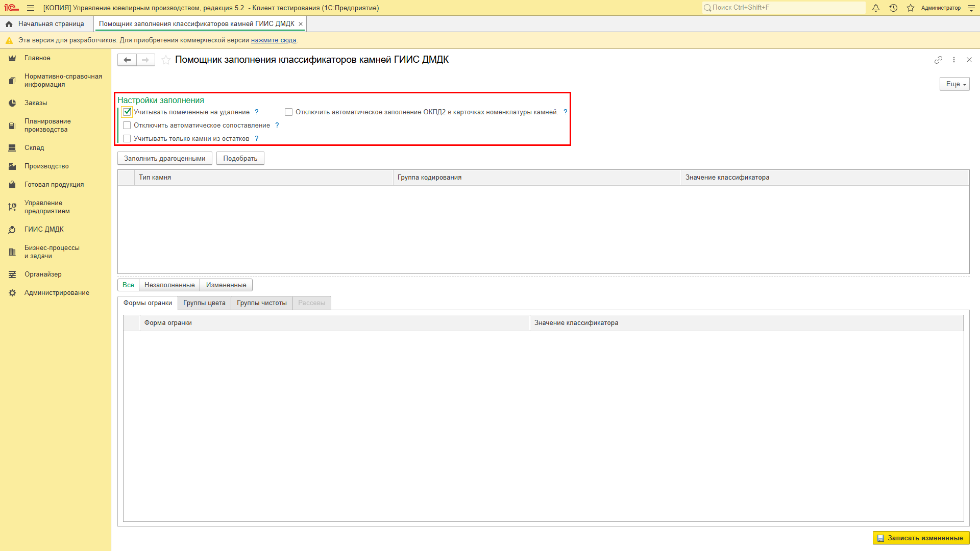980x551 pixels.
Task: Open Нормативно-справочная информация section
Action: pos(55,81)
